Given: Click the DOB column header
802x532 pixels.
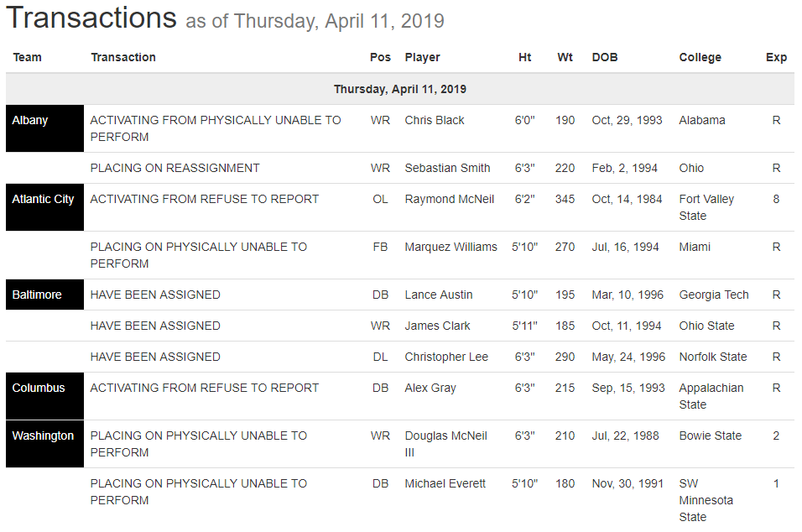Looking at the screenshot, I should [605, 57].
